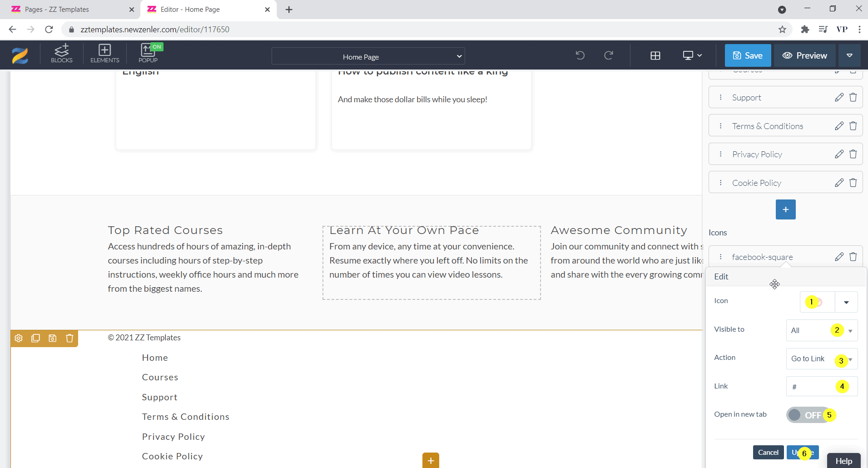
Task: Open the Blocks panel
Action: pos(62,54)
